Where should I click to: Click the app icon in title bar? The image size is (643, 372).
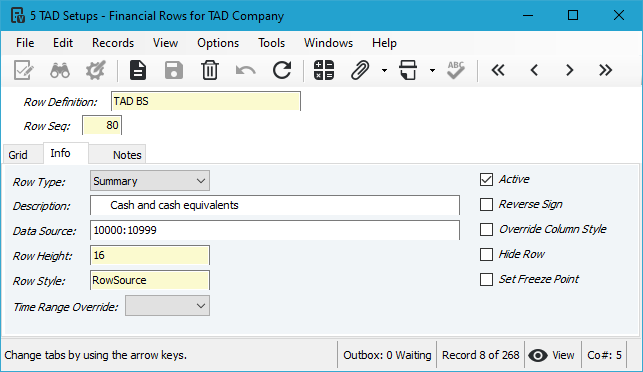pos(18,16)
